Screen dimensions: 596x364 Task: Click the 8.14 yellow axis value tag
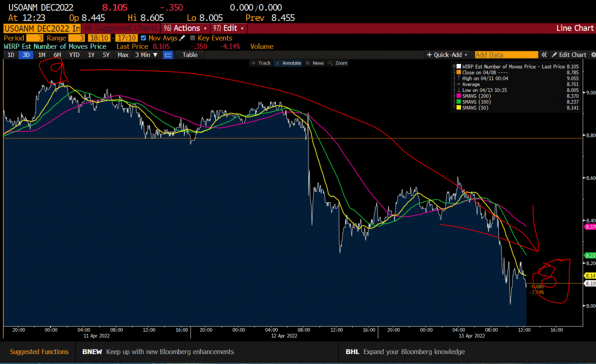pos(590,276)
